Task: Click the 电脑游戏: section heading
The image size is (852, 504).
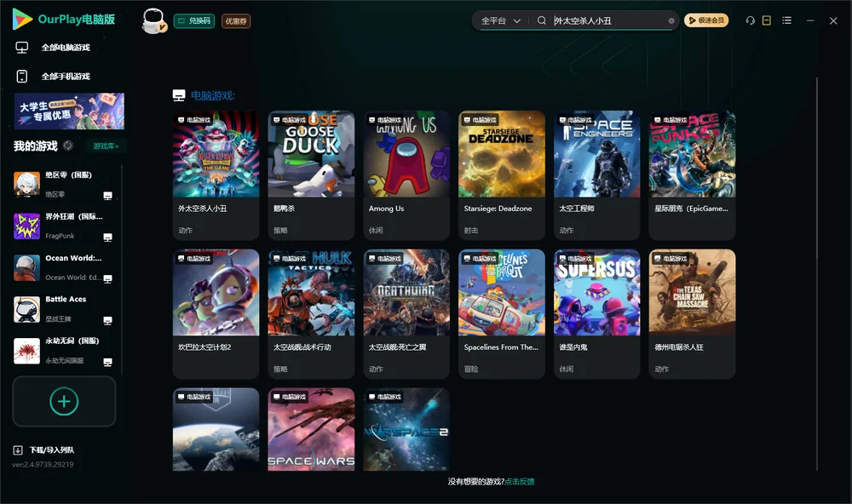Action: 212,95
